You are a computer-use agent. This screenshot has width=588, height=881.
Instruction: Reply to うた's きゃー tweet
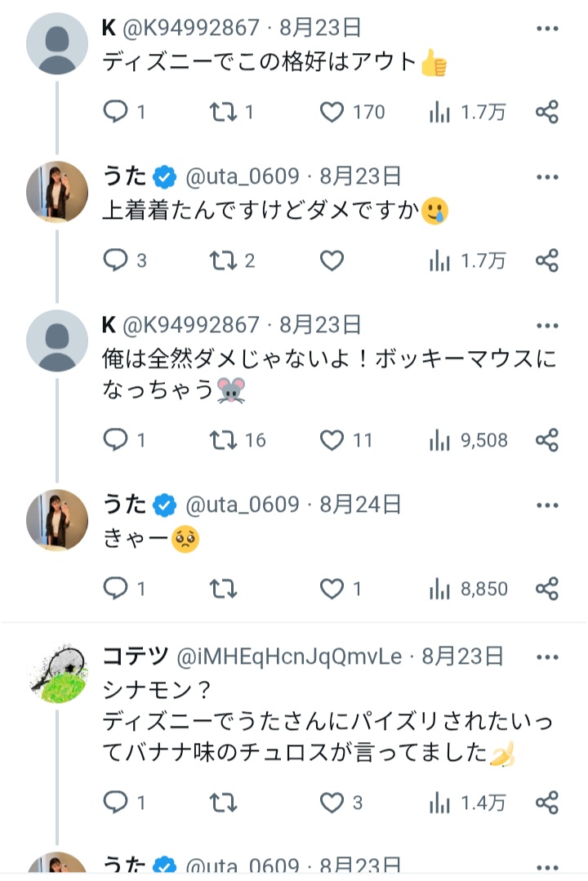pos(116,588)
